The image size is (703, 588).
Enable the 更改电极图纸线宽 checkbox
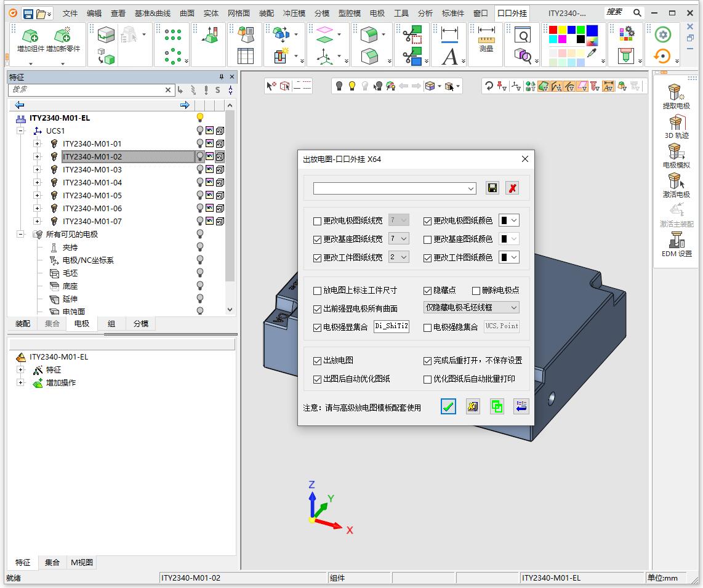click(318, 221)
